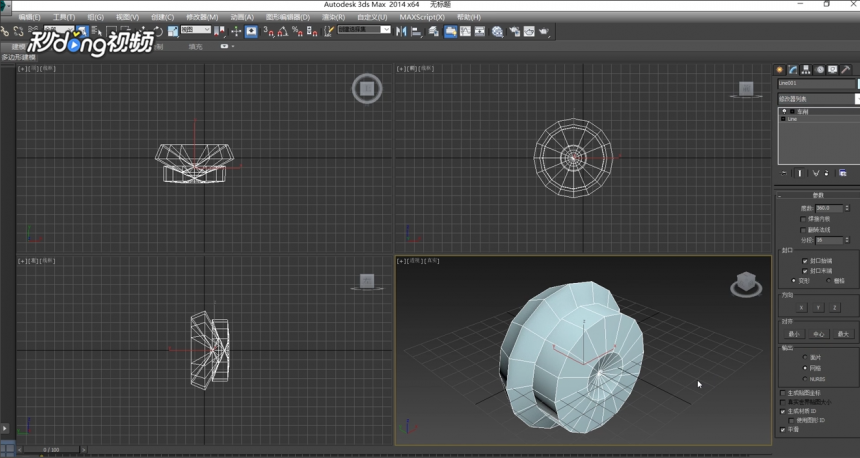Image resolution: width=860 pixels, height=458 pixels.
Task: Switch to the Utilities hammer tab
Action: point(846,70)
